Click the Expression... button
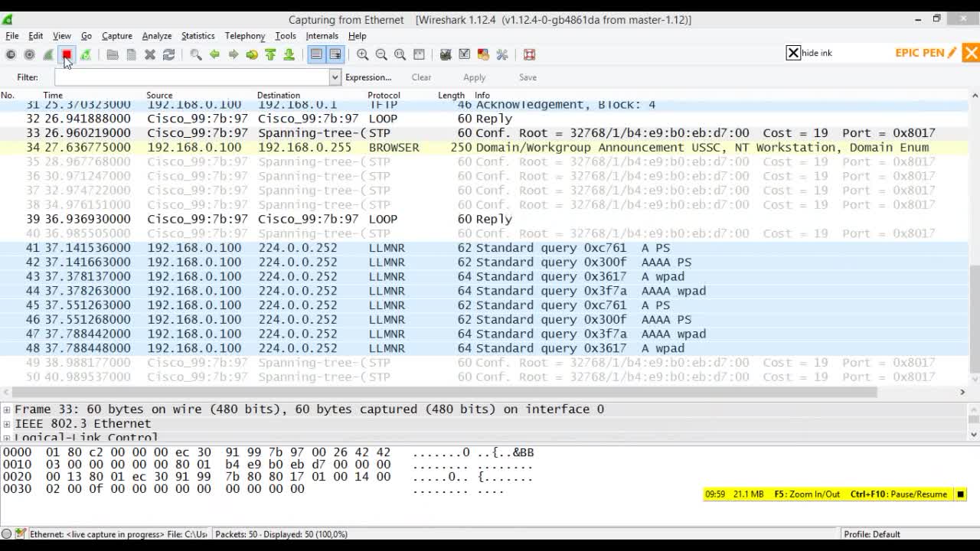Viewport: 980px width, 551px height. (x=368, y=77)
